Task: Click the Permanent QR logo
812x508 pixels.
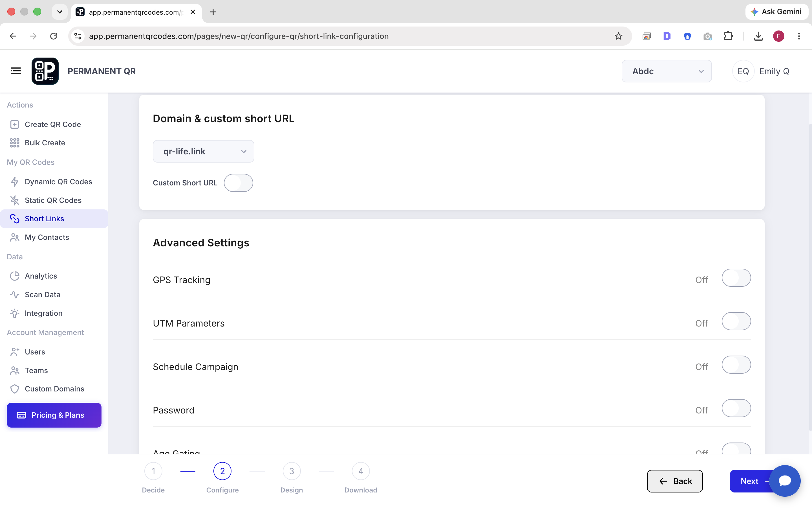Action: tap(45, 71)
